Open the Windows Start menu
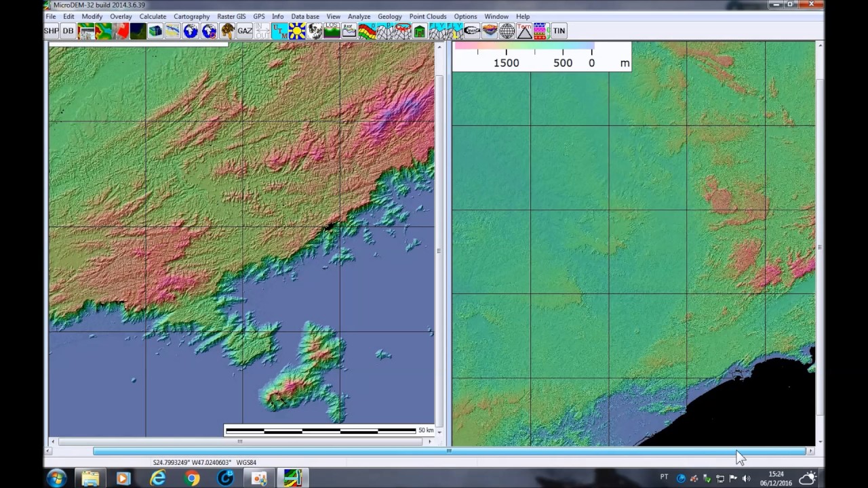868x488 pixels. point(57,478)
